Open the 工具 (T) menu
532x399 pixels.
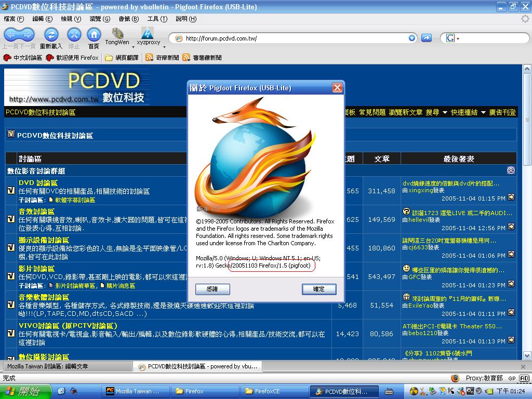[x=157, y=19]
